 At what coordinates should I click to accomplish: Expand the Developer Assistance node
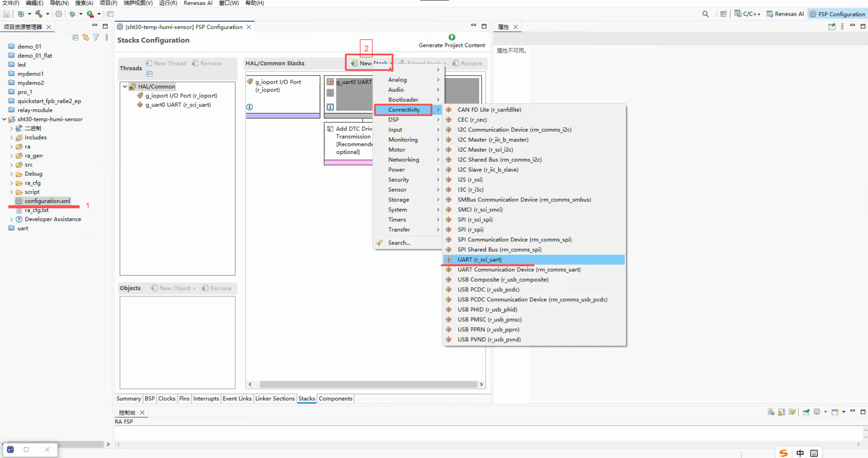point(12,219)
